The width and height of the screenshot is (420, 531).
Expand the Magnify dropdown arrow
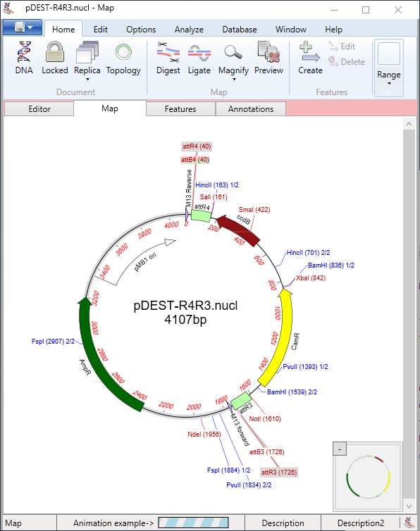233,80
